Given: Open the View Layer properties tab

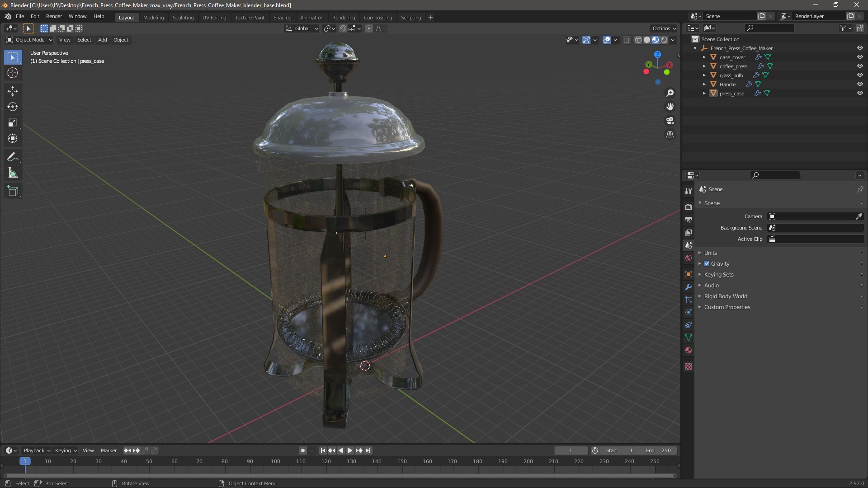Looking at the screenshot, I should 689,232.
